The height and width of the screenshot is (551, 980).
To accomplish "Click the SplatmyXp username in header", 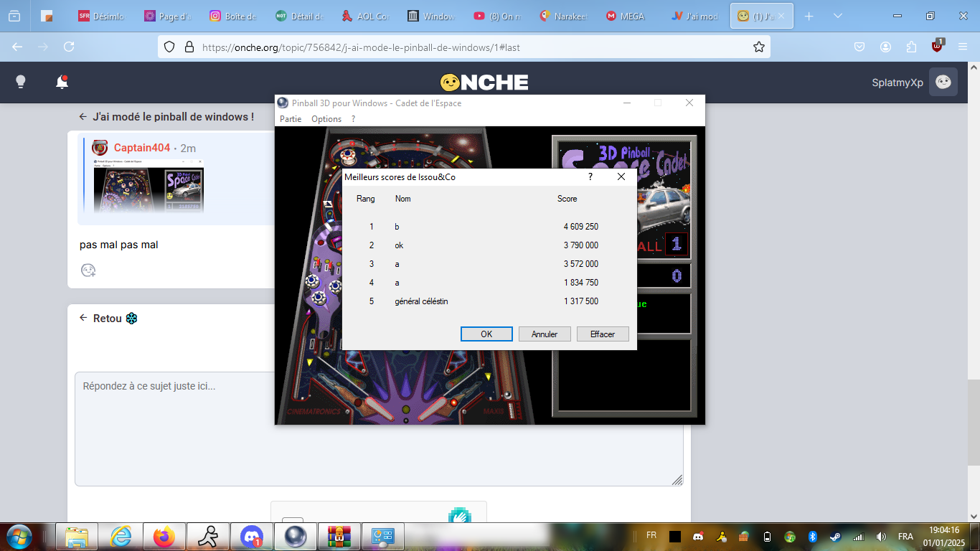I will [897, 83].
